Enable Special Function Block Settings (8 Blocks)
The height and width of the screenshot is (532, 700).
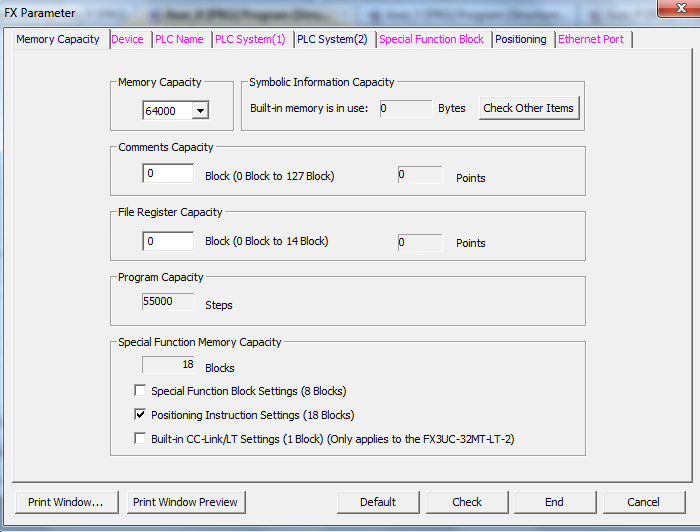pos(140,391)
